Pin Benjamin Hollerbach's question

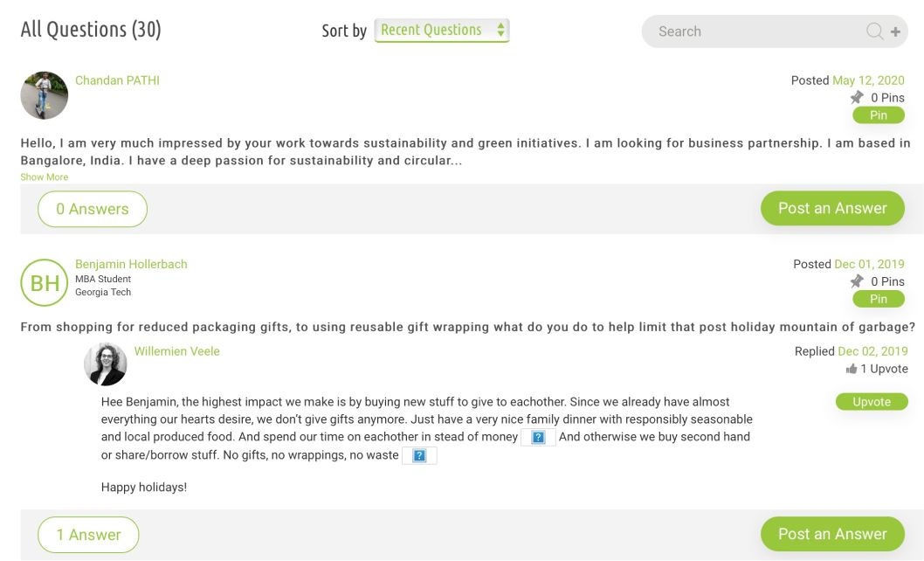pyautogui.click(x=878, y=299)
